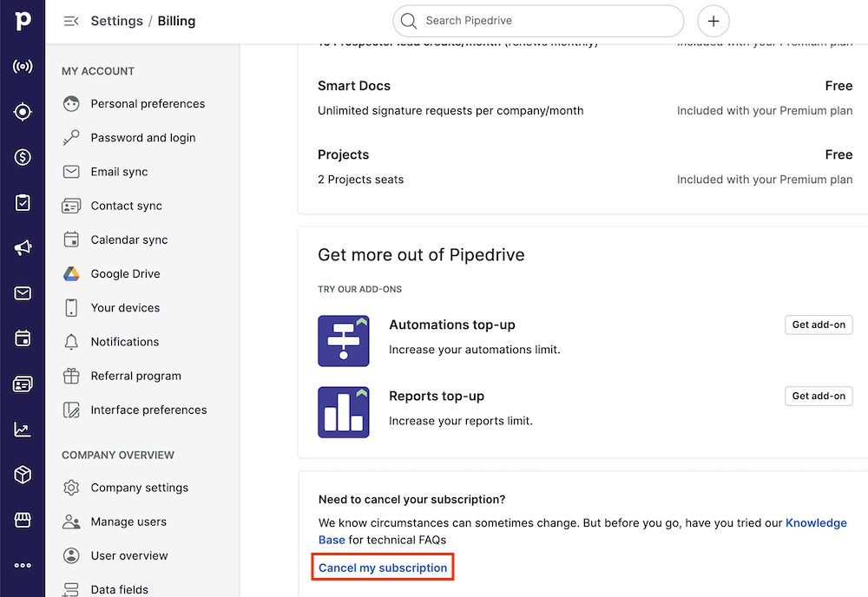Screen dimensions: 868x597
Task: Open Activities calendar icon in left rail
Action: [23, 338]
